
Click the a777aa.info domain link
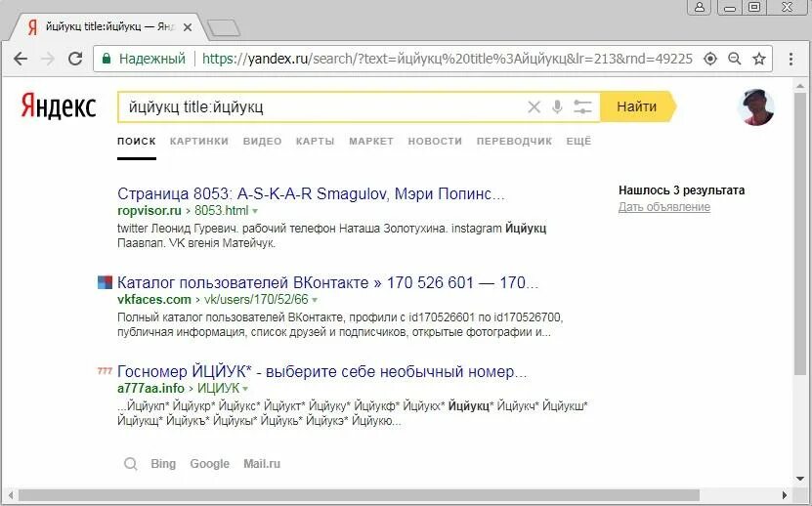coord(150,388)
